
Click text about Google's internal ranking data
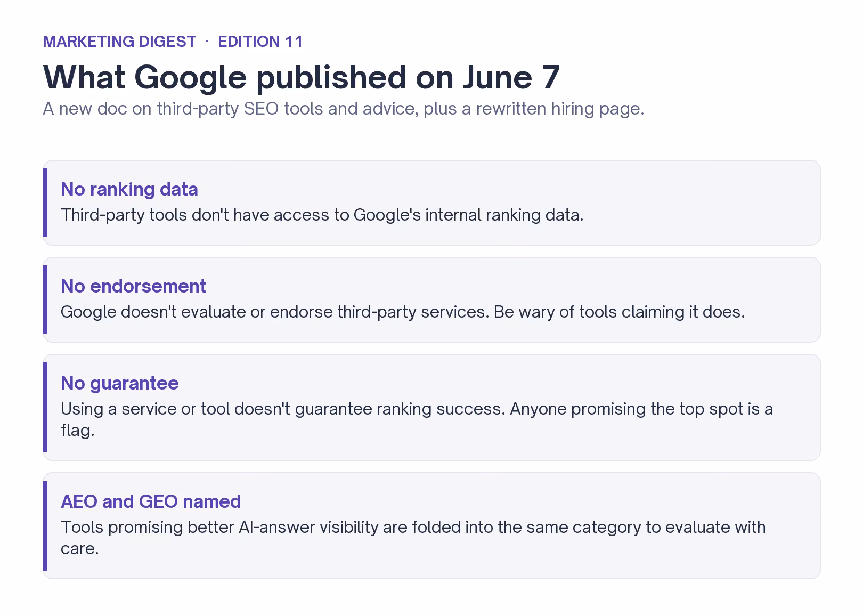(322, 215)
